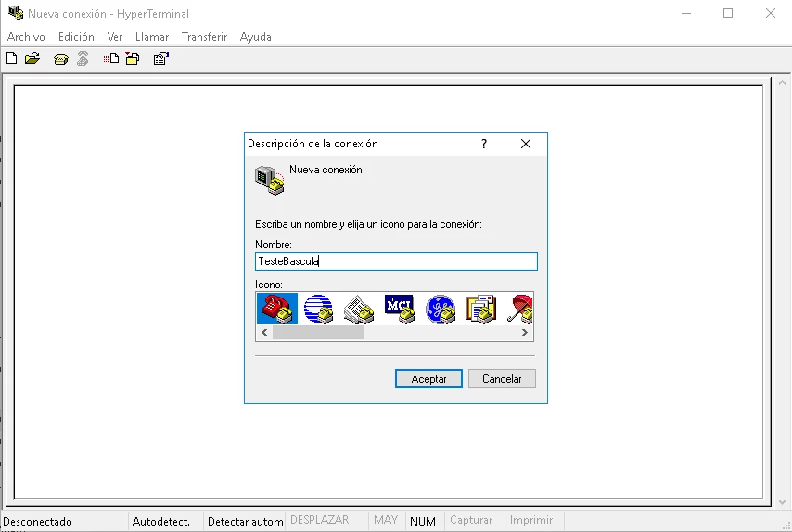Screen dimensions: 792x532
Task: Click the Capturar status bar entry
Action: [x=471, y=520]
